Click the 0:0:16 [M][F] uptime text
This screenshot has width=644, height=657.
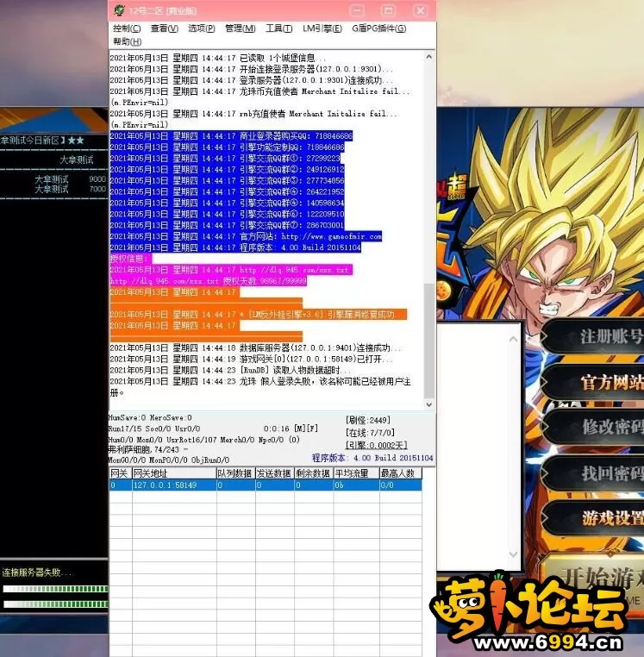click(x=291, y=429)
